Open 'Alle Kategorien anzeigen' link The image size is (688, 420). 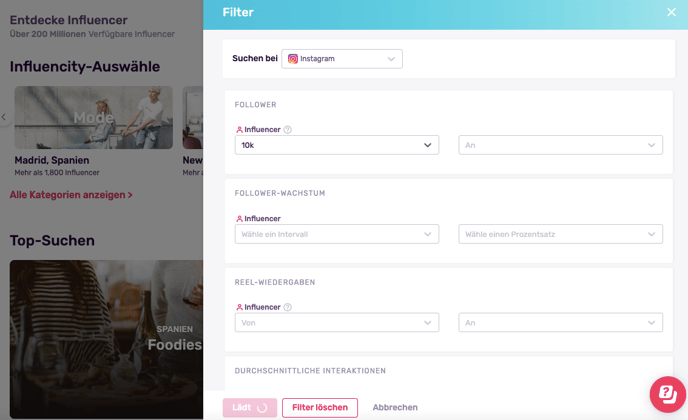click(x=71, y=195)
